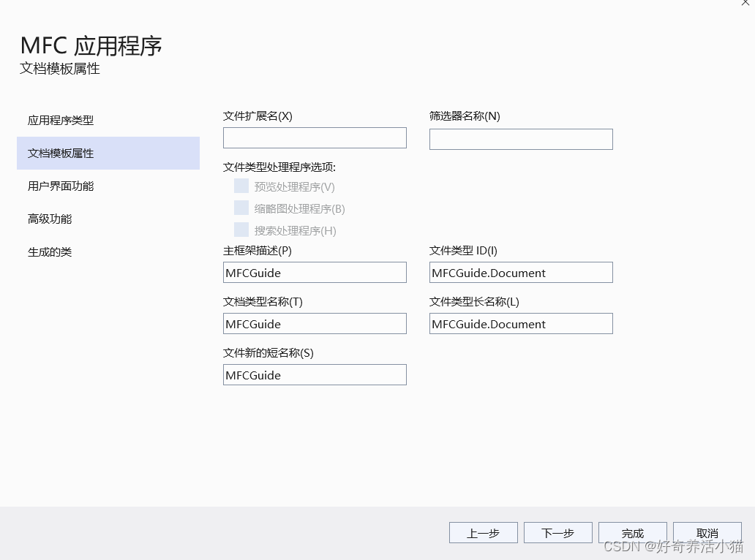Screen dimensions: 755x560
Task: Toggle the 搜索处理程序(H) checkbox
Action: point(241,230)
